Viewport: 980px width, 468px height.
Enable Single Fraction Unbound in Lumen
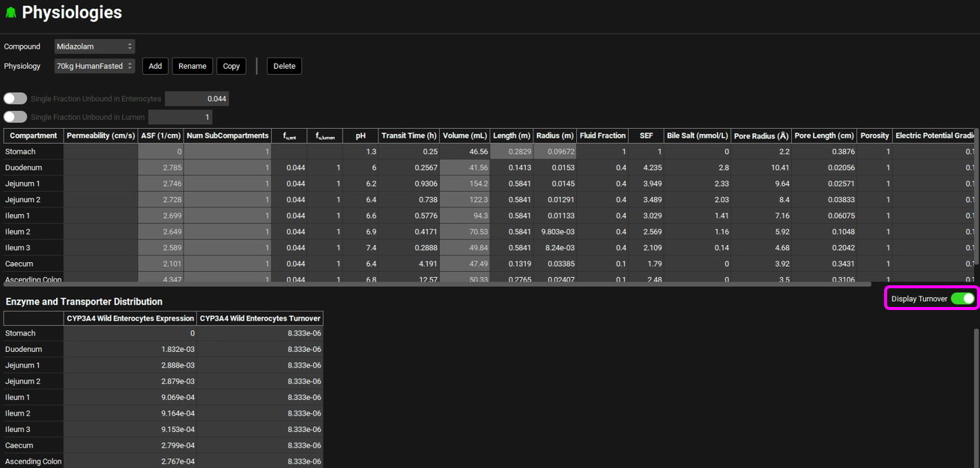point(15,117)
